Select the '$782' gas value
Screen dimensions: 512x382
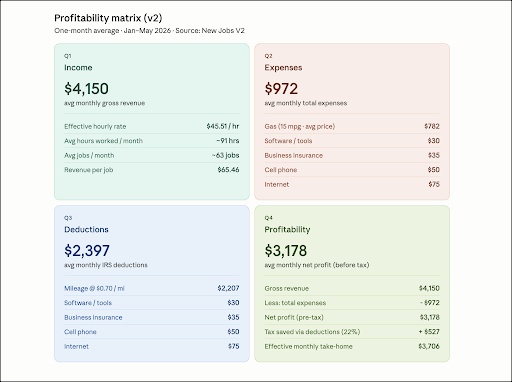click(x=432, y=126)
